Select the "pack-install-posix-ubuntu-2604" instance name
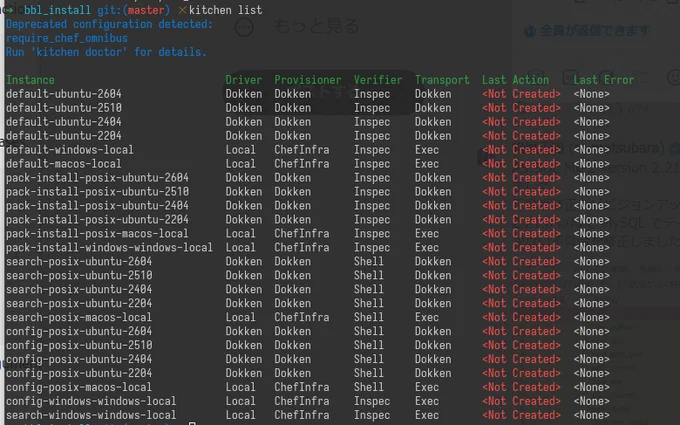The height and width of the screenshot is (425, 680). coord(97,177)
